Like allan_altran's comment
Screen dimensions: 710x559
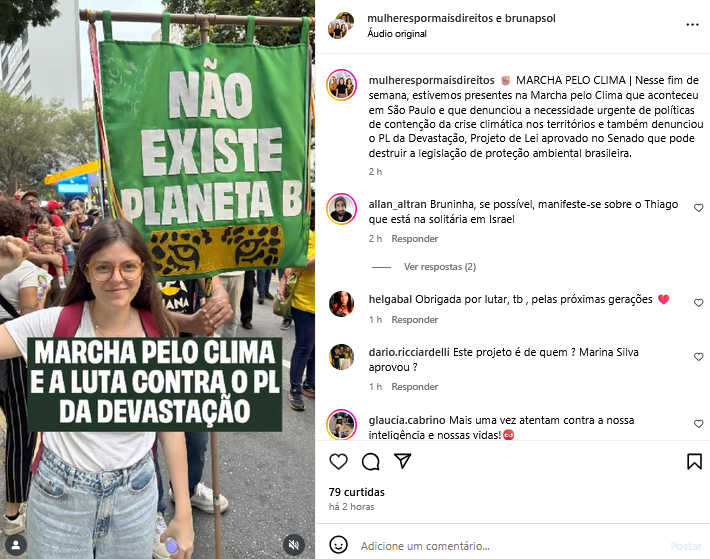(698, 208)
